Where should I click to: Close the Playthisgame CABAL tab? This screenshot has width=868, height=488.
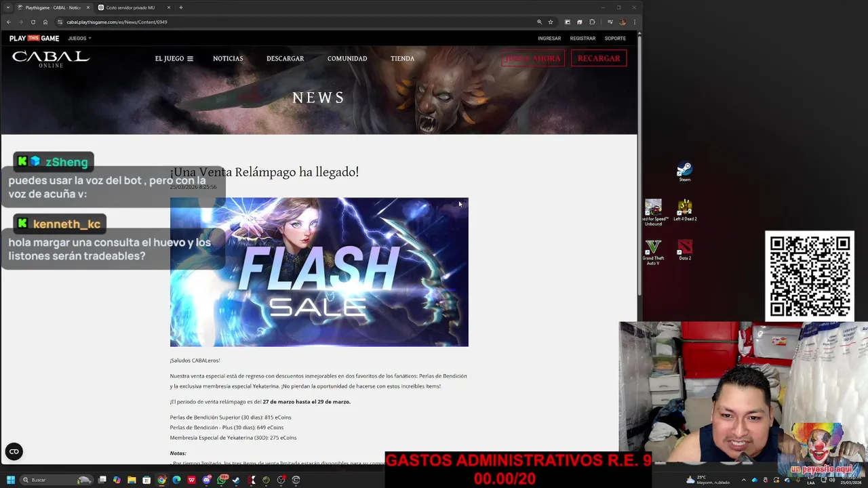point(87,7)
